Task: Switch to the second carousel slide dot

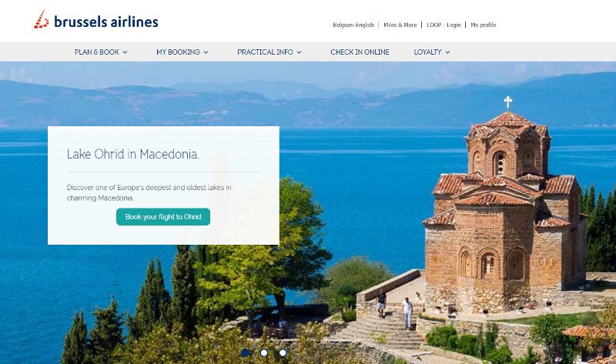Action: point(264,352)
